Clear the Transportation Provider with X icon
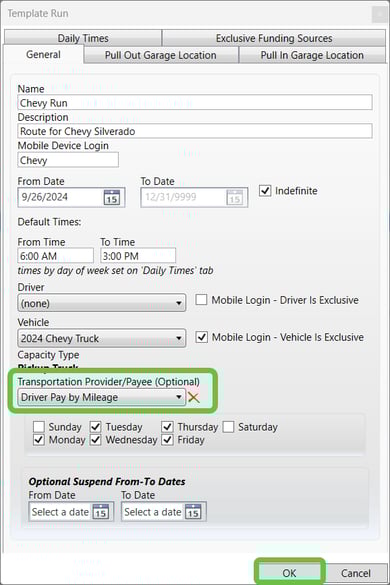Viewport: 390px width, 585px height. coord(194,397)
